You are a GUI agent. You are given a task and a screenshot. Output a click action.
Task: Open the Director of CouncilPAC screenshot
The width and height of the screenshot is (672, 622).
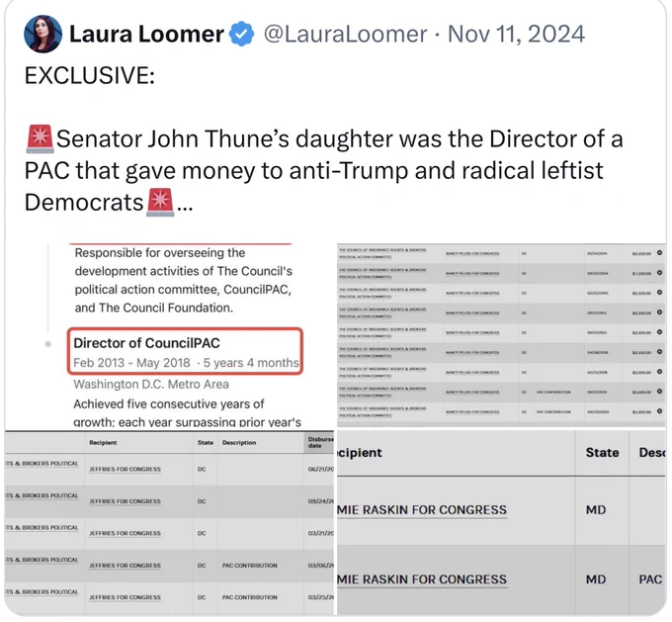pos(170,336)
